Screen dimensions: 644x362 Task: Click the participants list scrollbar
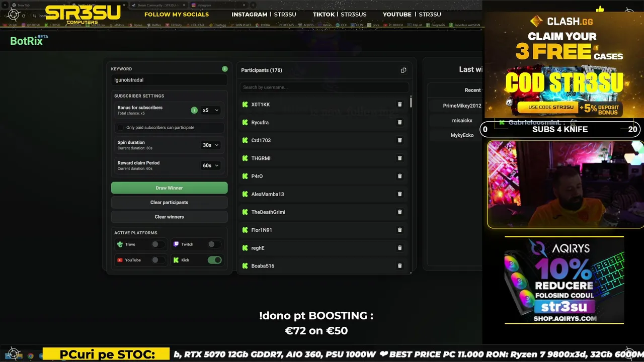[x=411, y=102]
